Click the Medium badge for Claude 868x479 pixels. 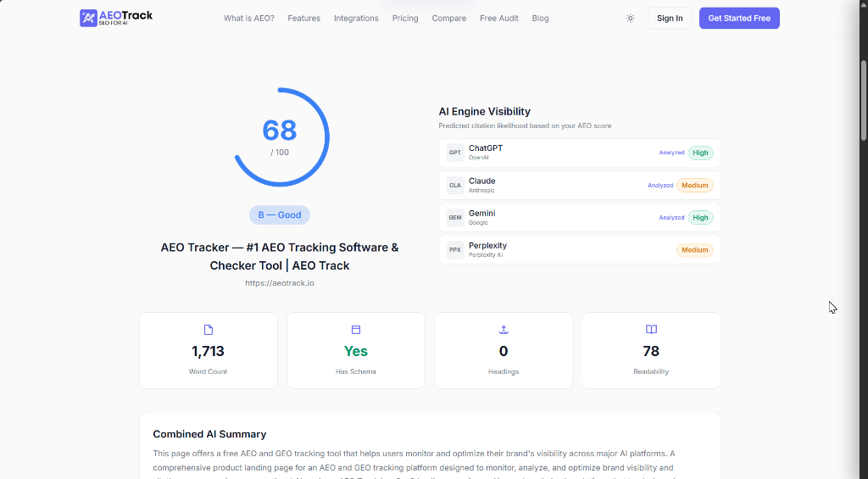pyautogui.click(x=695, y=186)
